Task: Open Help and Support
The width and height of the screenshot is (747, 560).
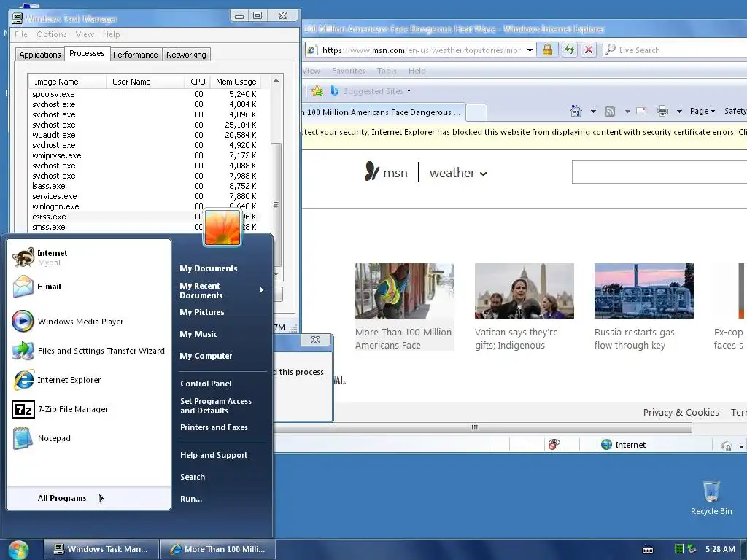Action: click(214, 455)
